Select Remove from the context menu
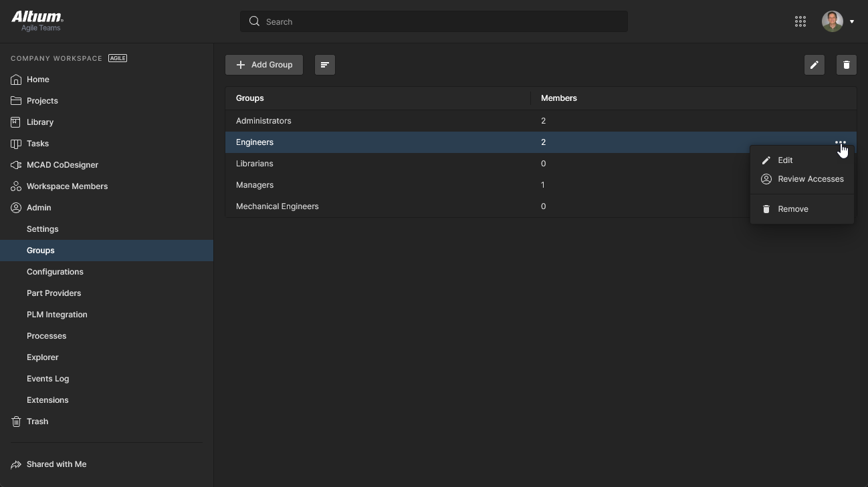Viewport: 868px width, 487px height. [x=793, y=208]
